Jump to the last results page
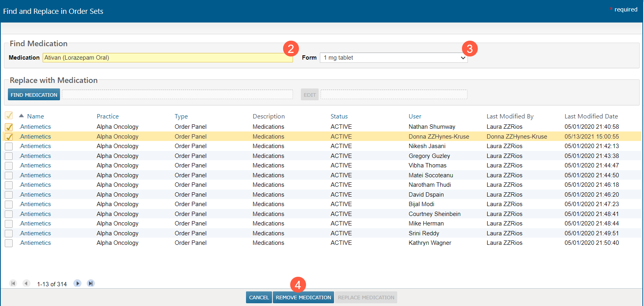This screenshot has height=306, width=644. pos(91,283)
